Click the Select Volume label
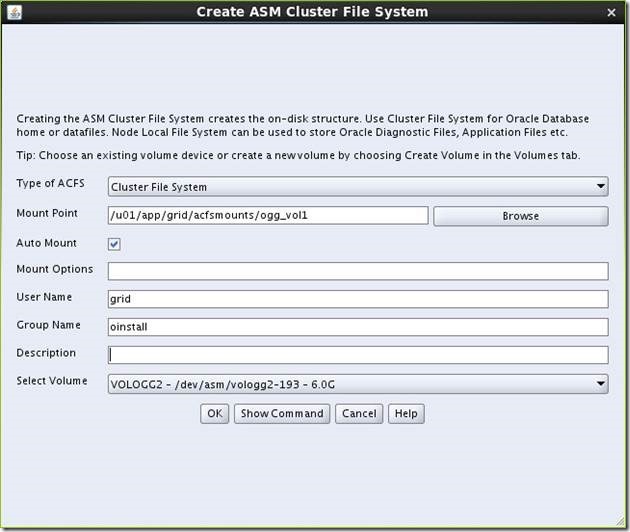 [x=52, y=381]
